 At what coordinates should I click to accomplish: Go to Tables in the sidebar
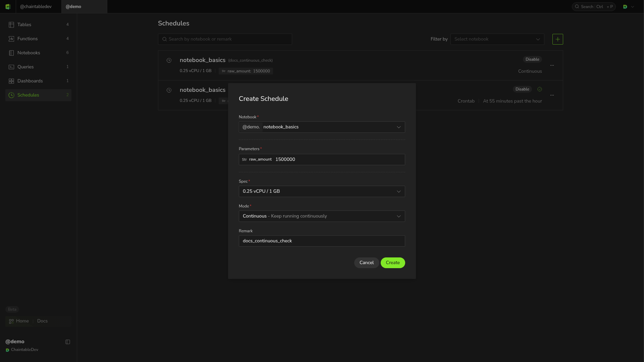pos(38,25)
